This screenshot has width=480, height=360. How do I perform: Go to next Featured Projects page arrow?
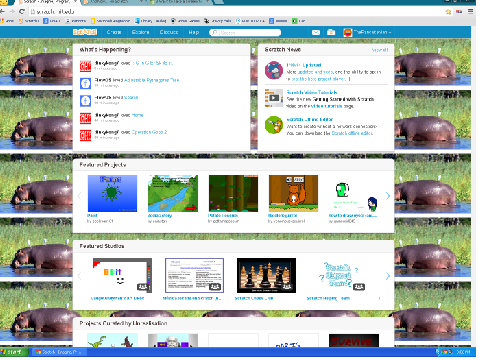(388, 196)
